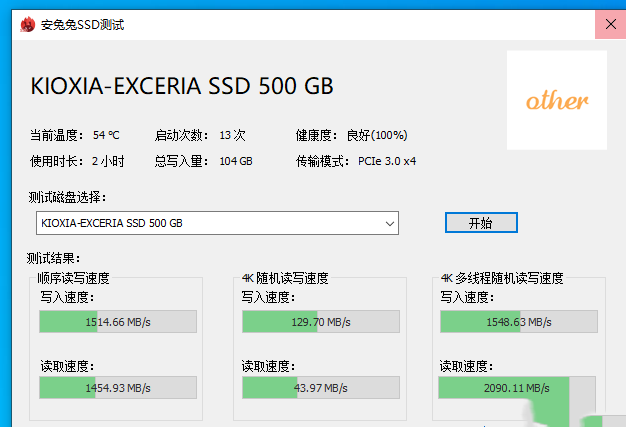This screenshot has height=427, width=626.
Task: Click the 传输模式 label
Action: tap(323, 161)
